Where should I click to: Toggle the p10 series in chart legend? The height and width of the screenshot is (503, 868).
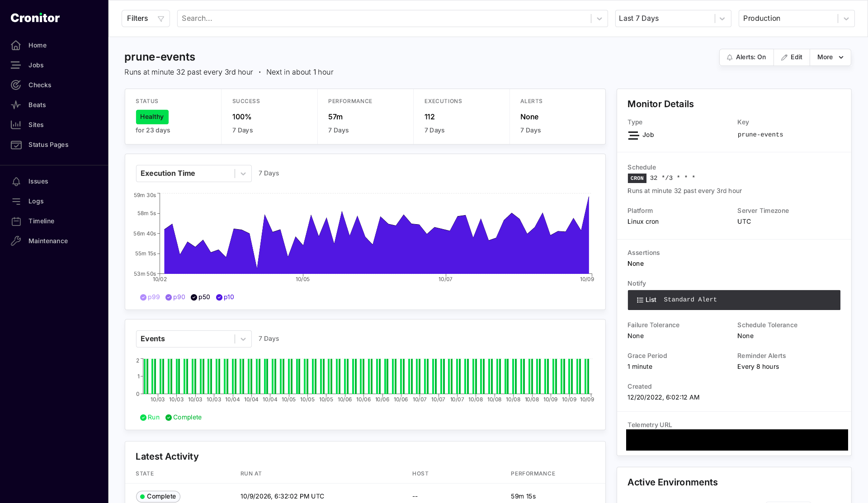(x=225, y=297)
